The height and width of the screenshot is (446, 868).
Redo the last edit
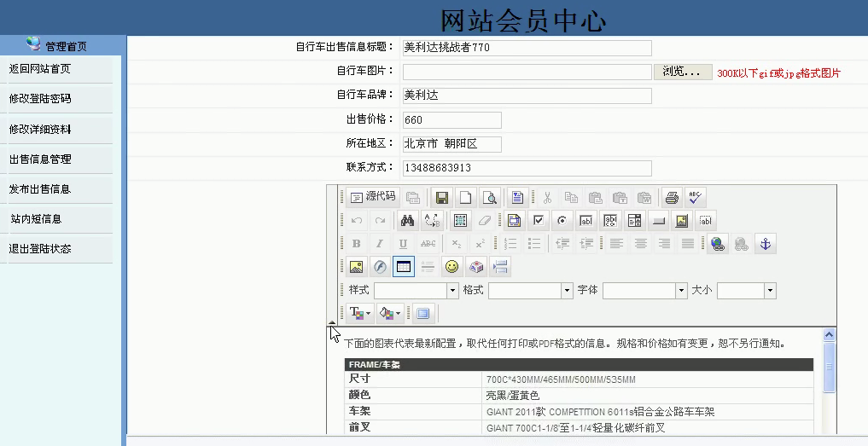[x=381, y=221]
